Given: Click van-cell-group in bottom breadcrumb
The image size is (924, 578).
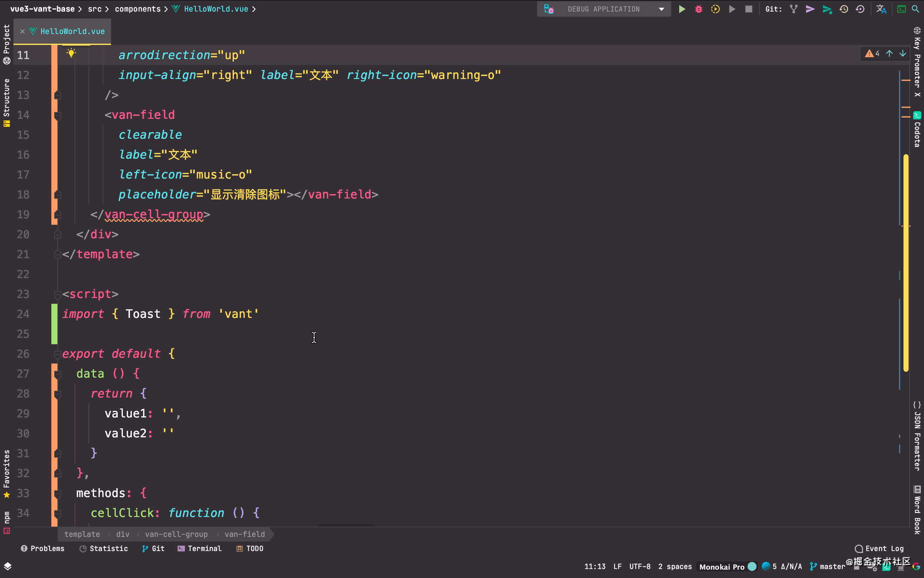Looking at the screenshot, I should pos(176,534).
